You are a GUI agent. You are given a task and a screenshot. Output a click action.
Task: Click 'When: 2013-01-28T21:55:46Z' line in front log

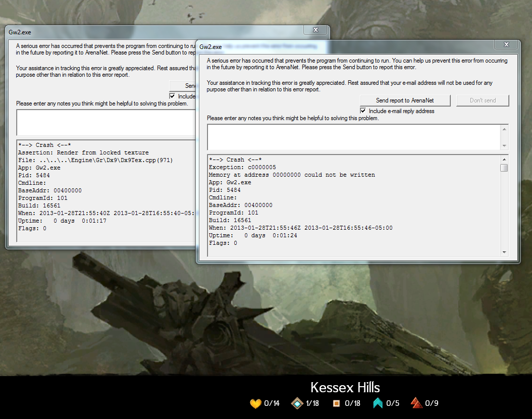[x=301, y=228]
